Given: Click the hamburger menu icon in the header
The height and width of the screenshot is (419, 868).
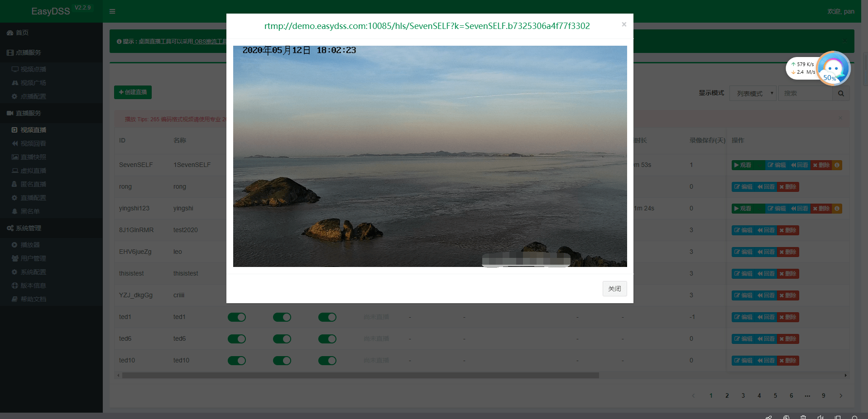Looking at the screenshot, I should pos(112,11).
